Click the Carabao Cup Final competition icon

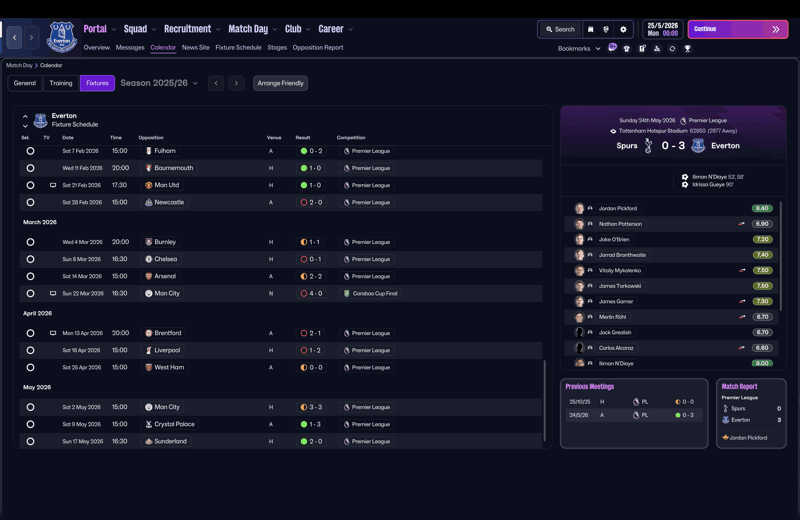347,293
